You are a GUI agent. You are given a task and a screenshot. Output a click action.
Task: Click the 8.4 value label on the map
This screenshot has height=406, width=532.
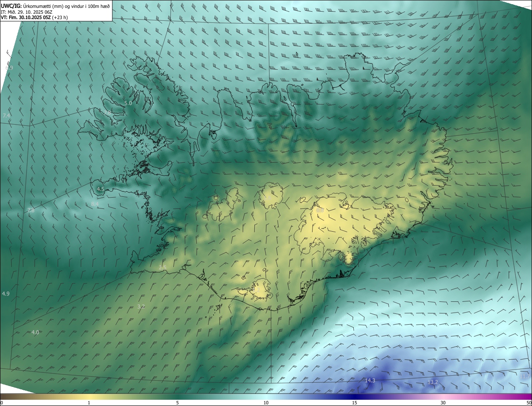coord(95,204)
